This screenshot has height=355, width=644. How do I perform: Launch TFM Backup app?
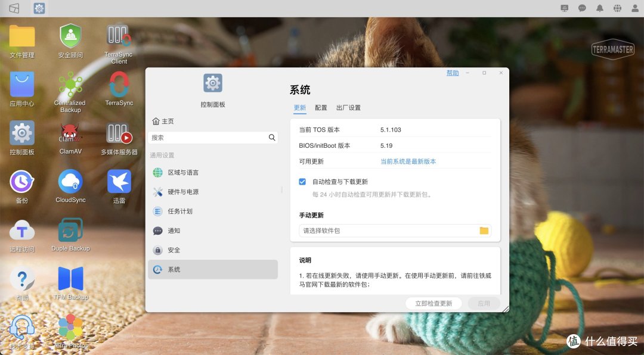[70, 278]
